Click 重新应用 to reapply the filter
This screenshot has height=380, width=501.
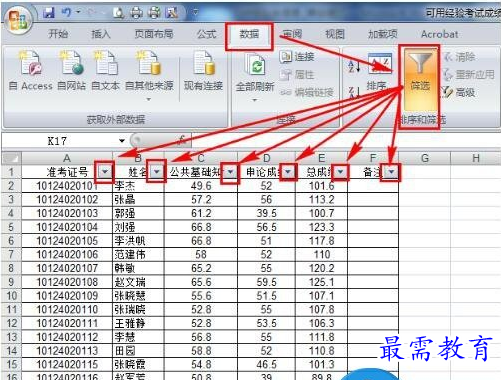469,74
